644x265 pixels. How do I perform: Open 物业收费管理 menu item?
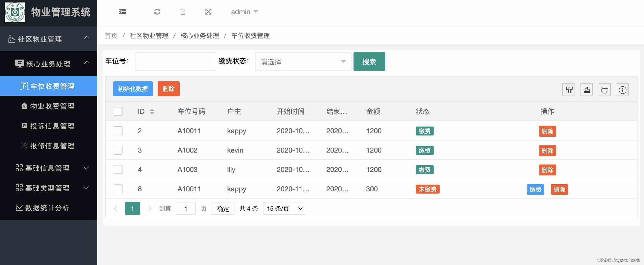click(x=49, y=106)
